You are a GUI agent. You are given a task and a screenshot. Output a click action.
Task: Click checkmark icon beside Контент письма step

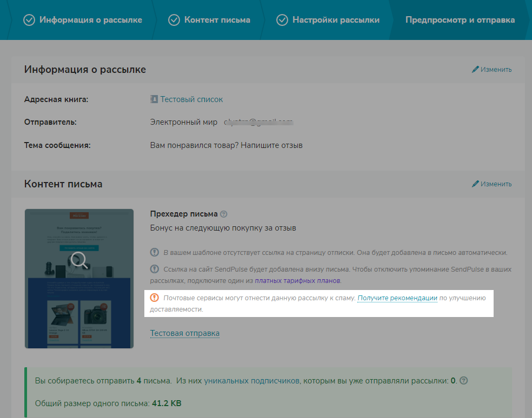click(x=174, y=20)
